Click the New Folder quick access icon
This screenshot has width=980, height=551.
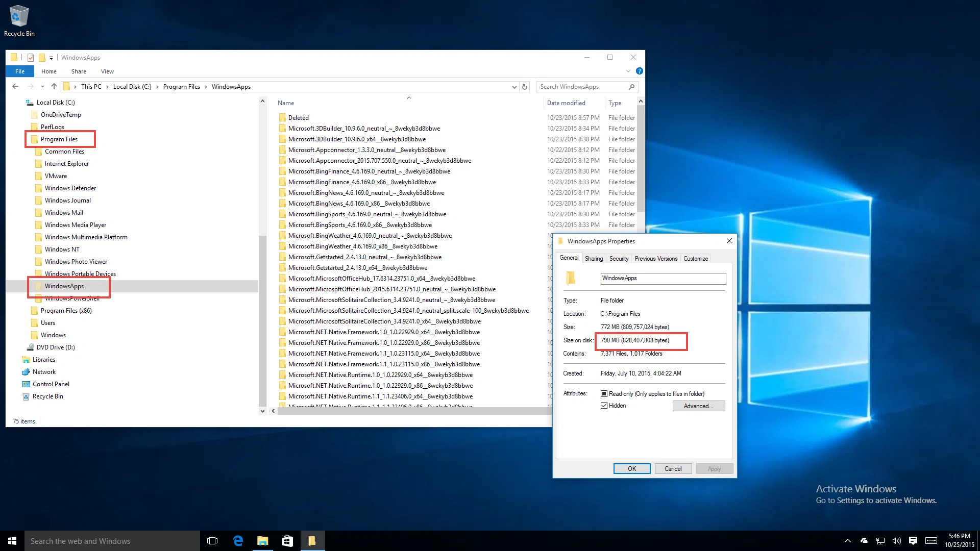[x=42, y=58]
